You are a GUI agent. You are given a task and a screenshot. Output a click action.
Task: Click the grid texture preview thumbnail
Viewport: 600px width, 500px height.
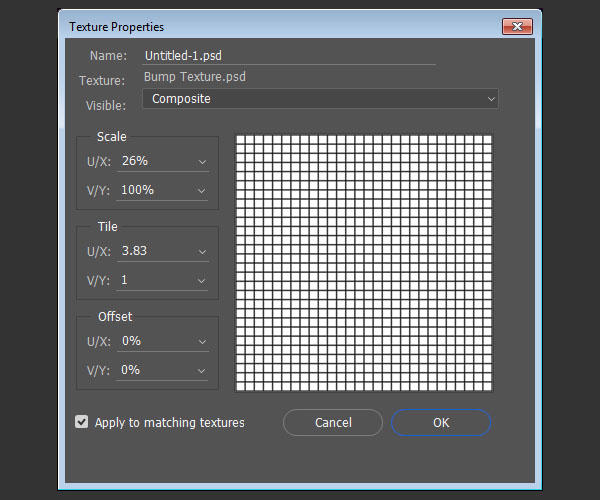coord(364,263)
